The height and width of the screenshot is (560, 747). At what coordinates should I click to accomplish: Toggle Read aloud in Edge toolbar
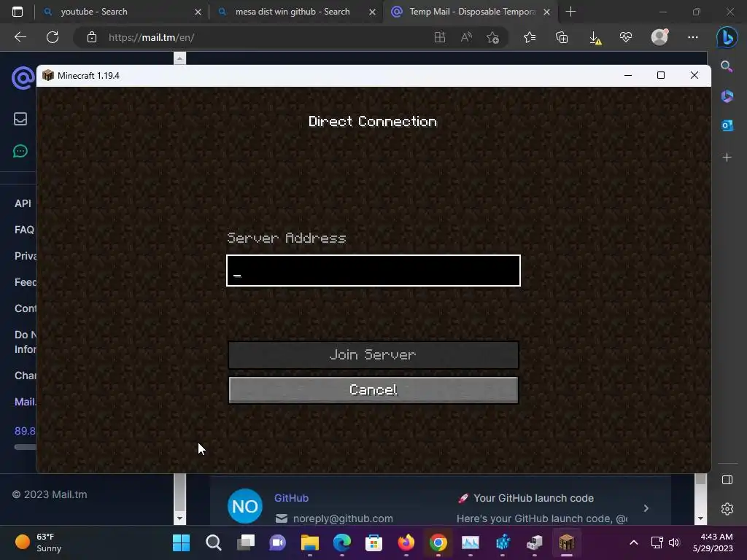pos(466,37)
